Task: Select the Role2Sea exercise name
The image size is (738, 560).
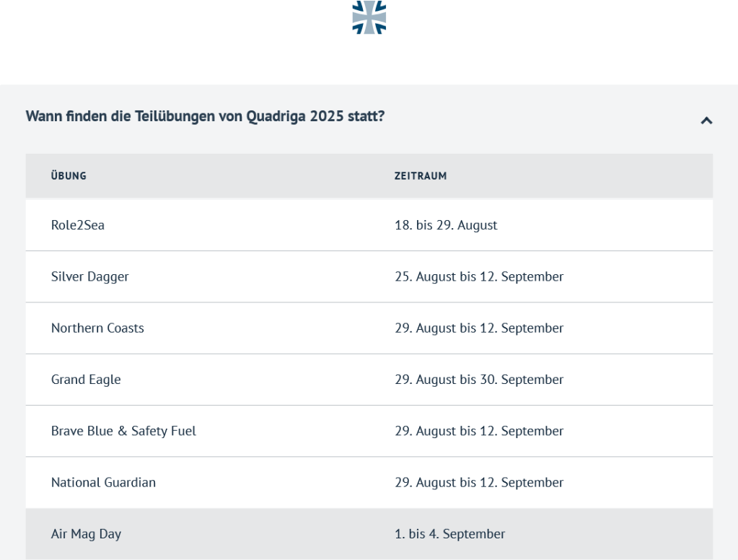Action: (78, 225)
